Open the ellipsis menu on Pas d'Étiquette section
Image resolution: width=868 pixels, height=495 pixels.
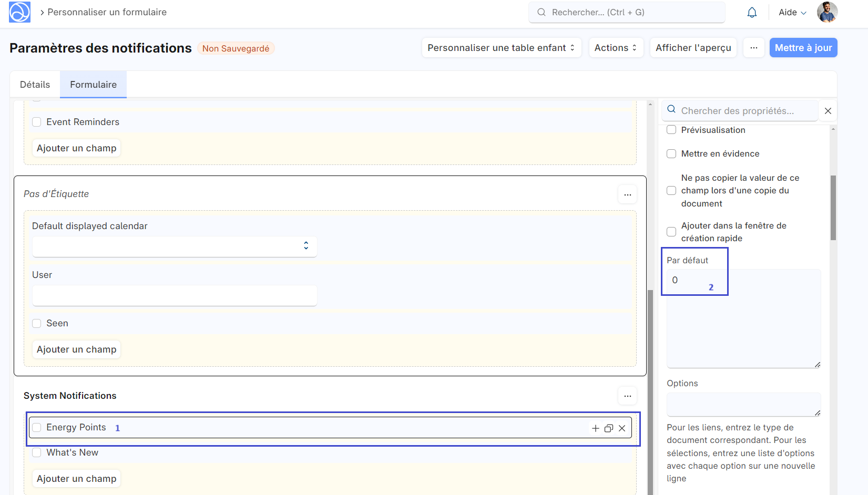(x=627, y=194)
